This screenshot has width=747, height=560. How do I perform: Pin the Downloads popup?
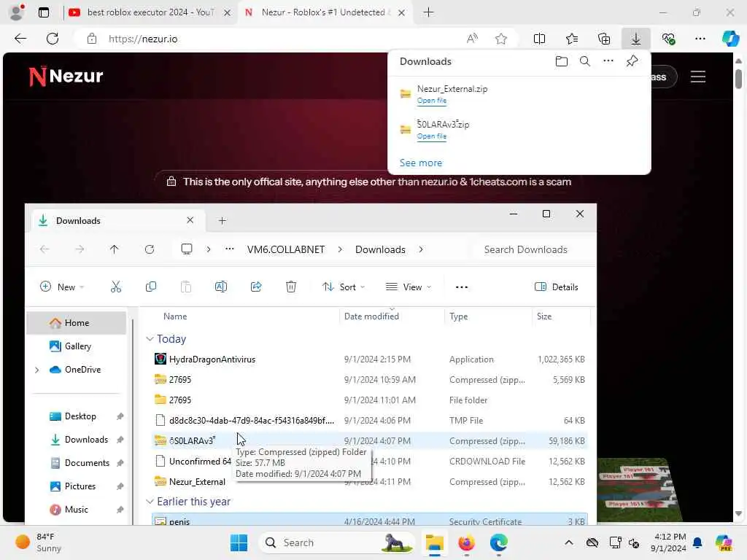(x=632, y=61)
